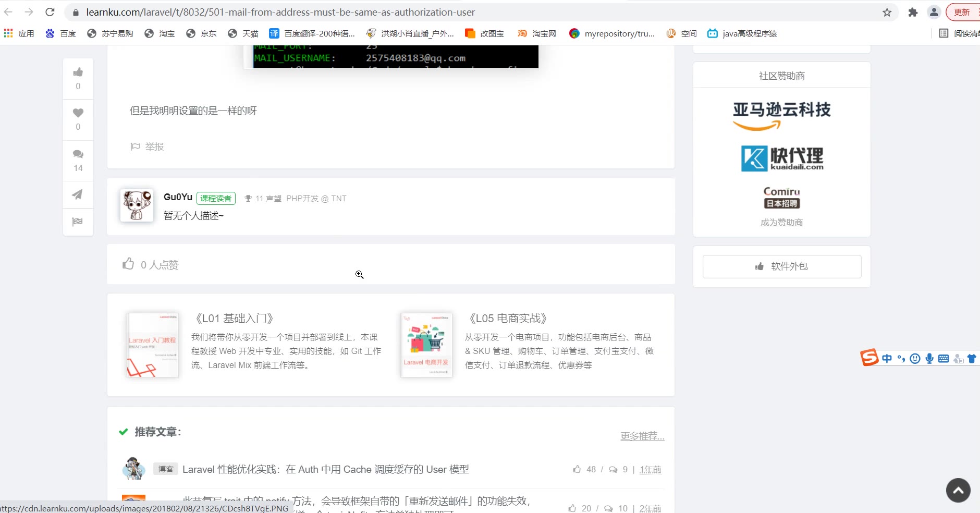This screenshot has height=513, width=980.
Task: Click the 快代理 sponsor logo
Action: tap(782, 158)
